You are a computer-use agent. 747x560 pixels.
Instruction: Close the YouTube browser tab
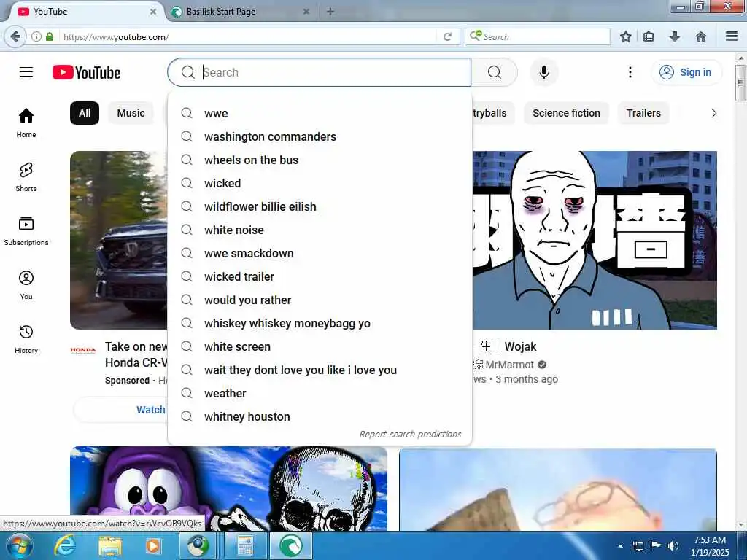[x=153, y=12]
